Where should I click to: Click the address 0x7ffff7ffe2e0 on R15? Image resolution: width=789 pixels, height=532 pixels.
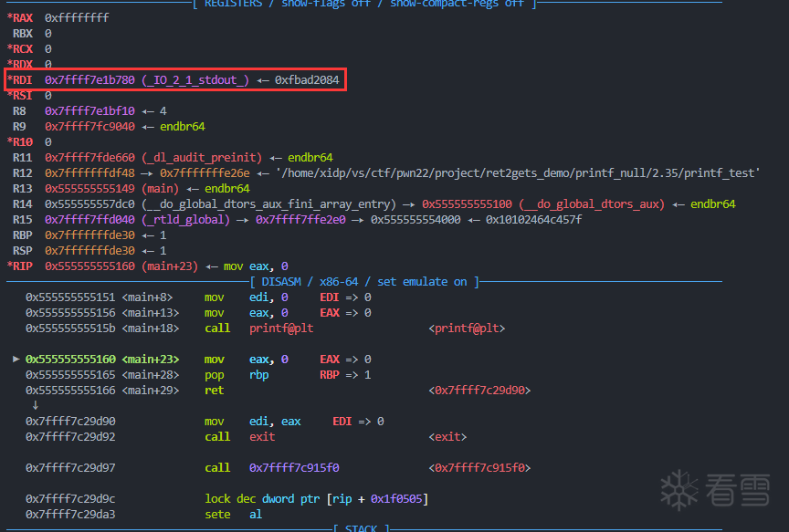point(300,220)
